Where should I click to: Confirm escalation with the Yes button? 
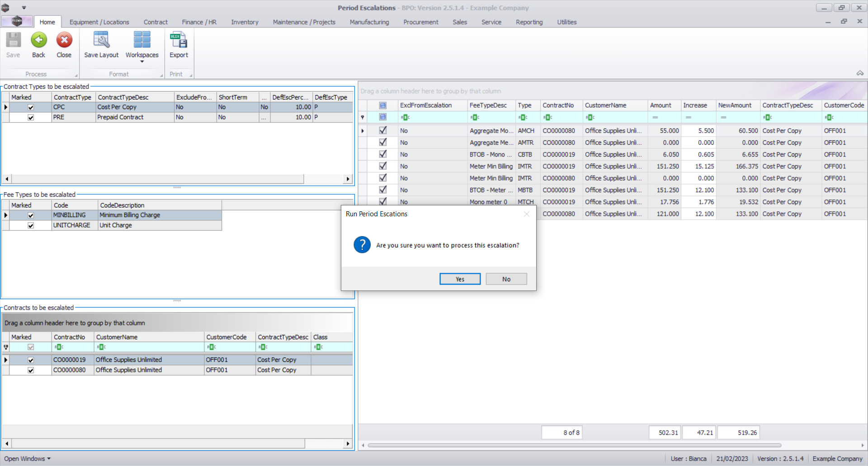460,279
